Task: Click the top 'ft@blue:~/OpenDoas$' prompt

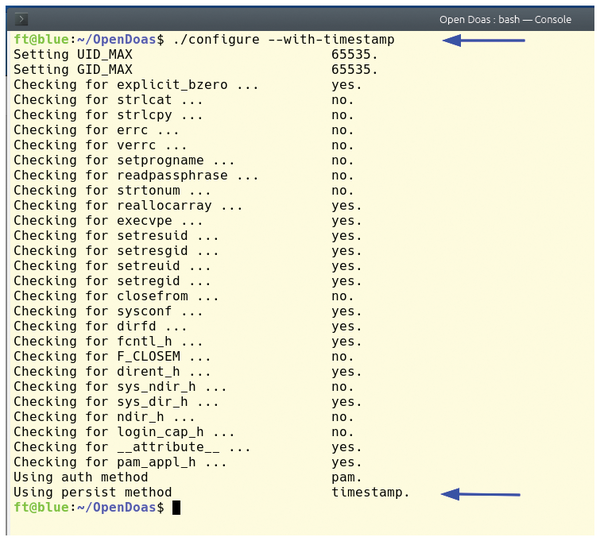Action: point(89,39)
